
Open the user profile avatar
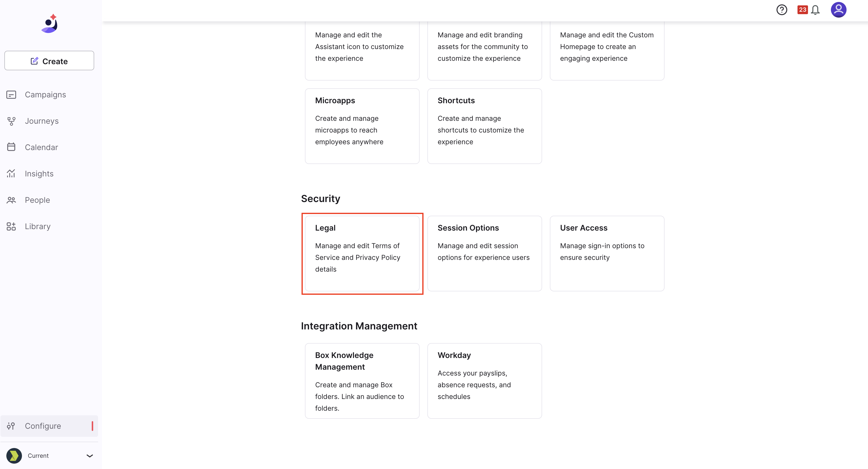pyautogui.click(x=838, y=10)
